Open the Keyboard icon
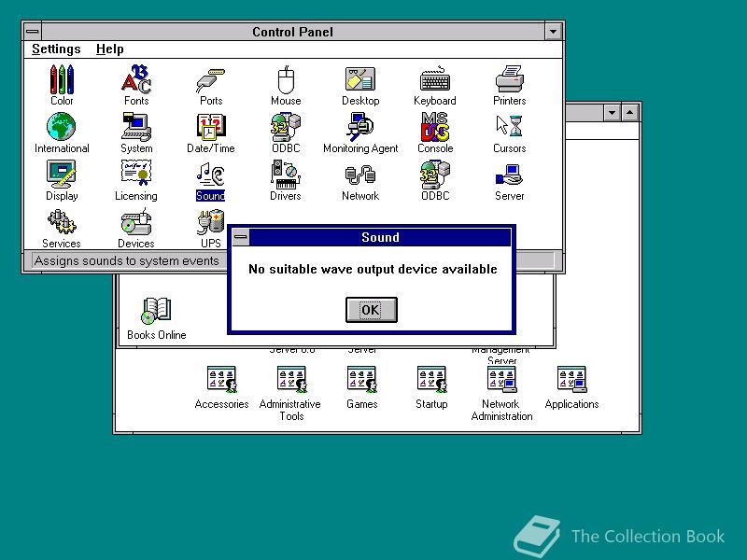This screenshot has width=747, height=560. point(435,85)
